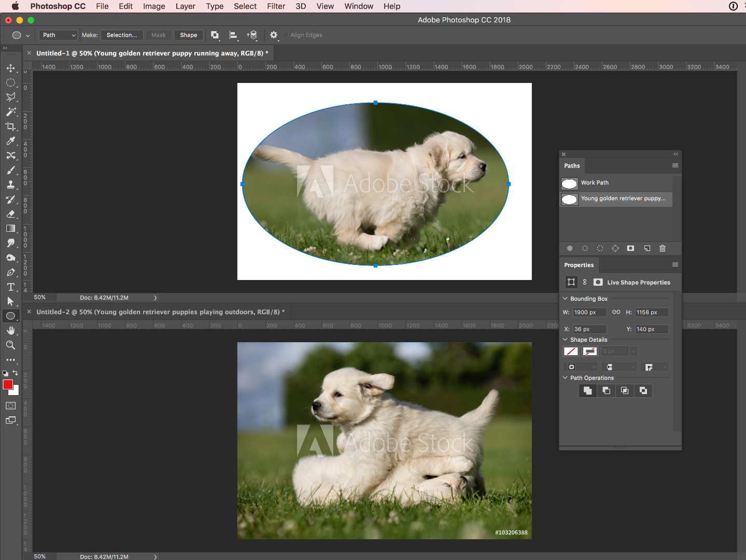Open Properties panel flyout menu
Viewport: 746px width, 560px height.
[675, 264]
